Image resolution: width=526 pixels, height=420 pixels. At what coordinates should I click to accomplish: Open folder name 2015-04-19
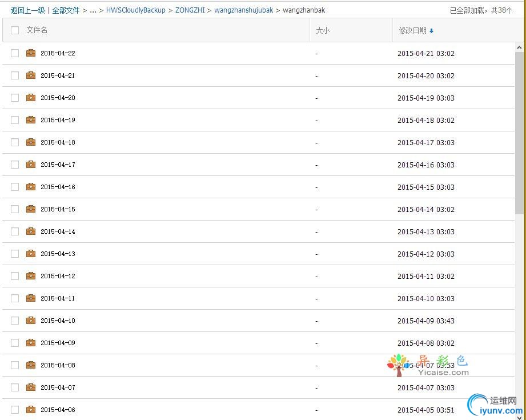[x=58, y=120]
